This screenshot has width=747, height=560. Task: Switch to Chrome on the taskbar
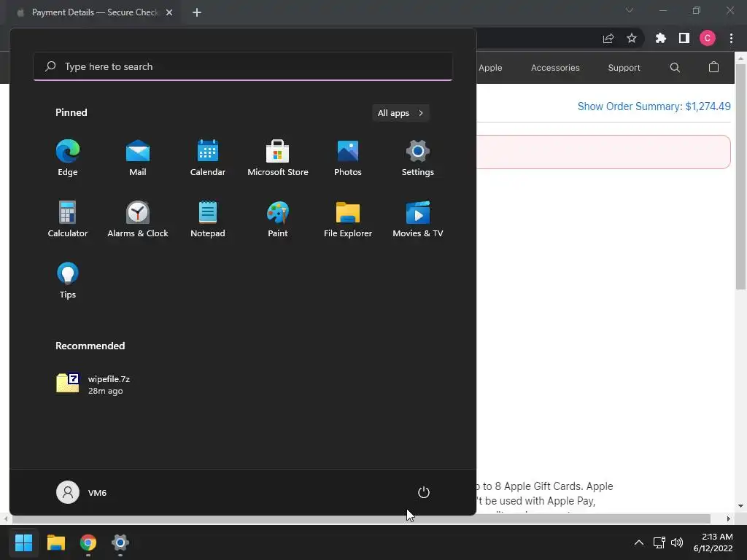[88, 542]
